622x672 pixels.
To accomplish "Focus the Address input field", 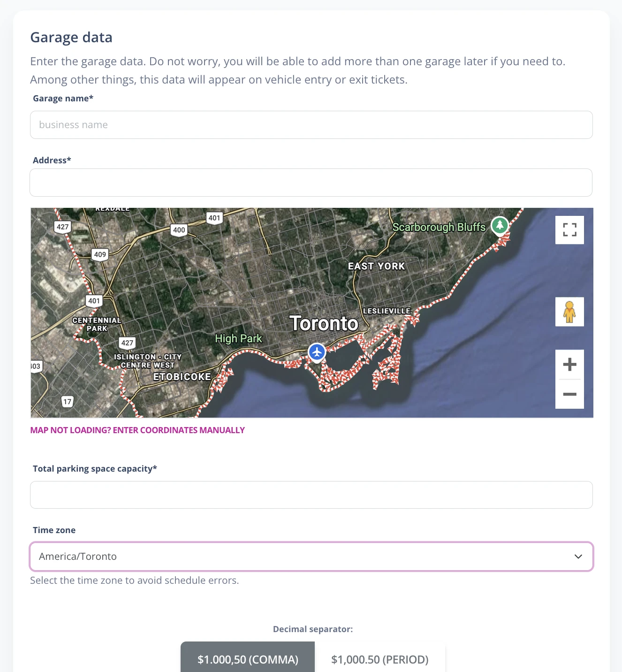I will coord(311,183).
